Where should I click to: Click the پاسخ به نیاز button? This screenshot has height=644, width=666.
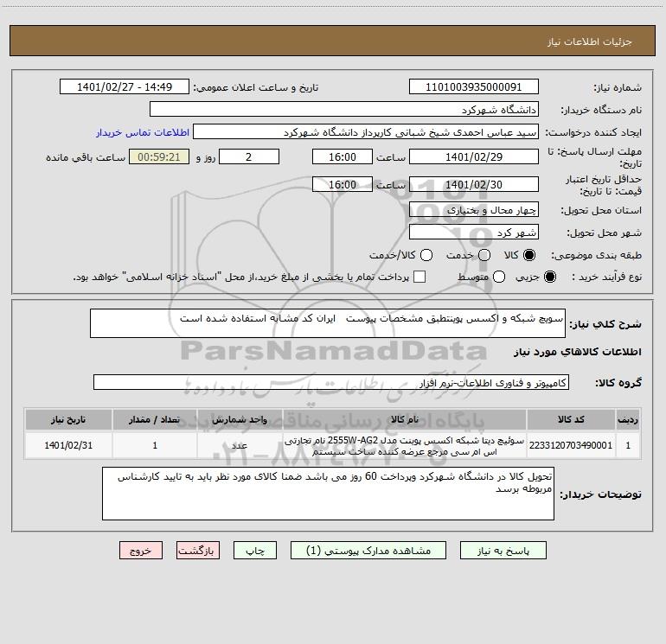tap(503, 551)
